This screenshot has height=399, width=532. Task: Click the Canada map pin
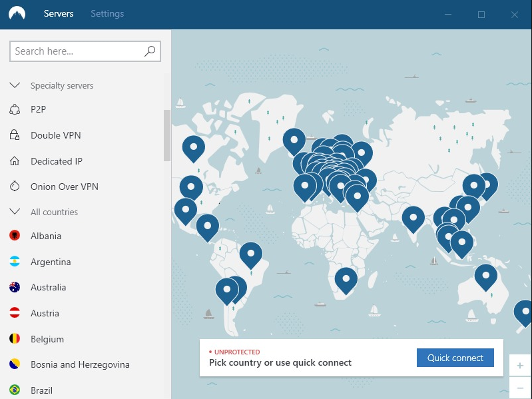(193, 149)
